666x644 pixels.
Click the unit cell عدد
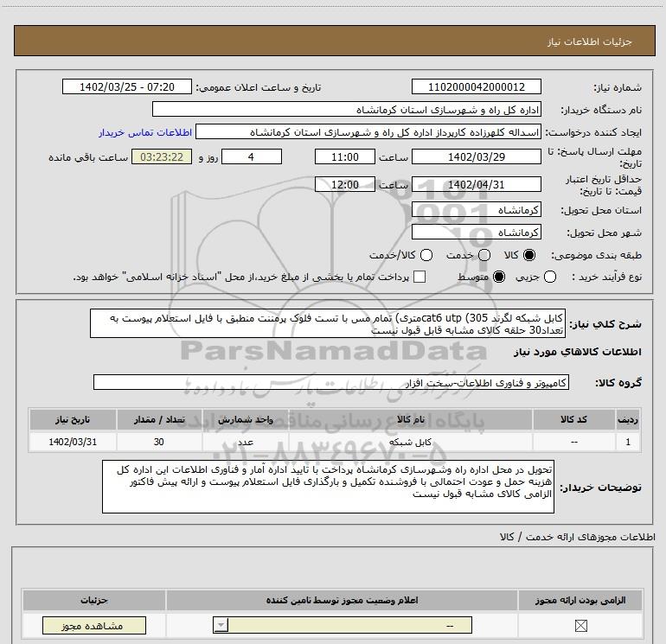(x=246, y=442)
